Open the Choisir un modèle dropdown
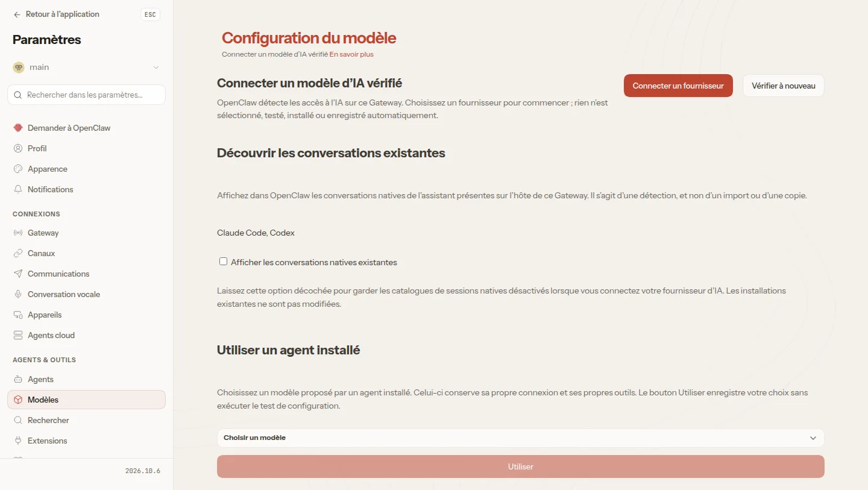 (x=520, y=438)
